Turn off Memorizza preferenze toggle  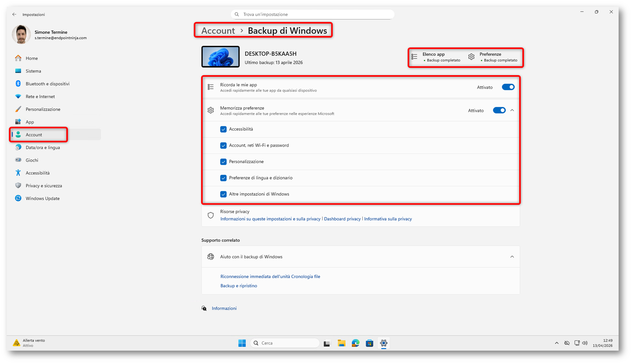pyautogui.click(x=499, y=110)
